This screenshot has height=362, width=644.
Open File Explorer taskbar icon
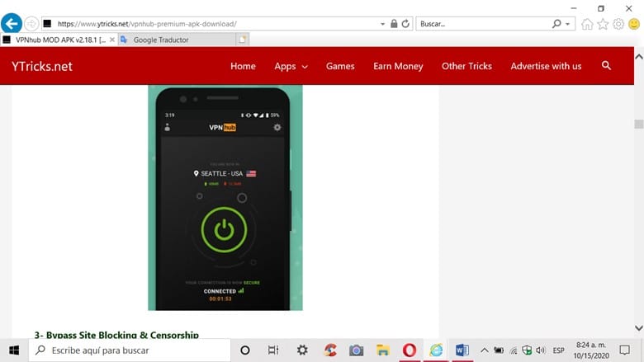tap(383, 350)
